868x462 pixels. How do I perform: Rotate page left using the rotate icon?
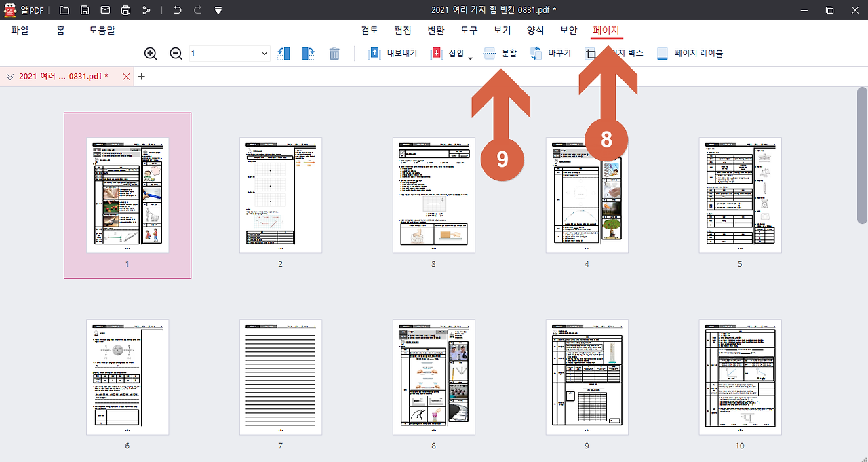pyautogui.click(x=283, y=53)
